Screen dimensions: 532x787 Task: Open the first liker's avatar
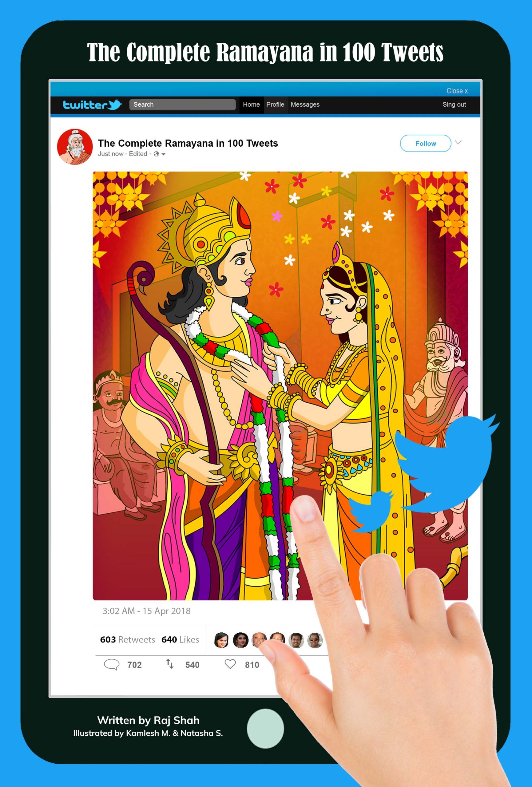222,640
